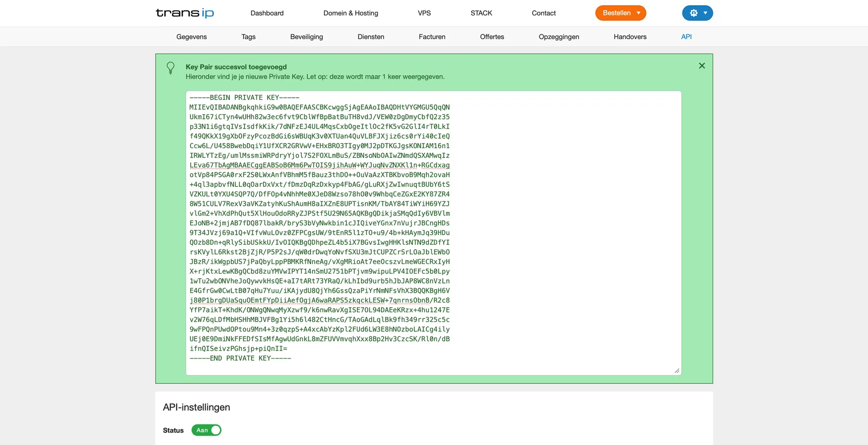Switch to the Diensten tab

371,37
